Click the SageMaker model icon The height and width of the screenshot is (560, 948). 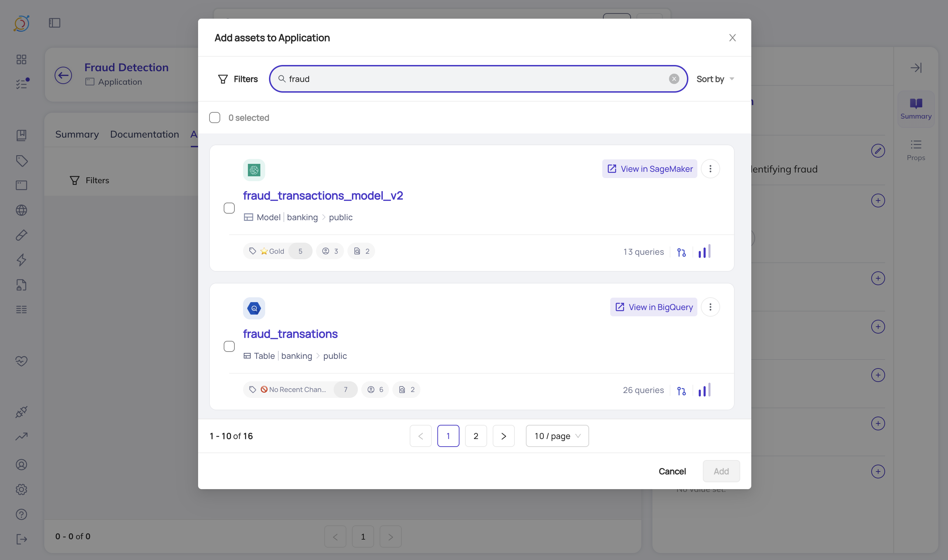pyautogui.click(x=254, y=170)
